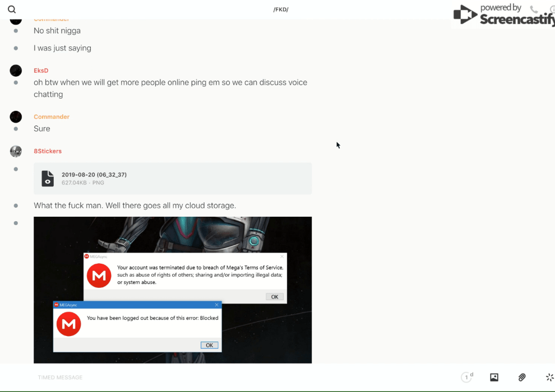
Task: Open 8Stickers' avatar picture
Action: click(16, 151)
